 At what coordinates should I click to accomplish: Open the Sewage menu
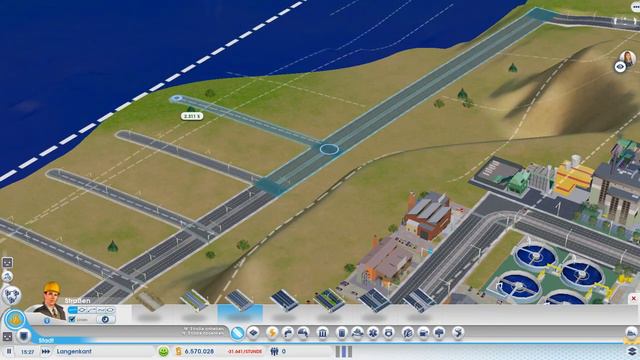[x=303, y=333]
